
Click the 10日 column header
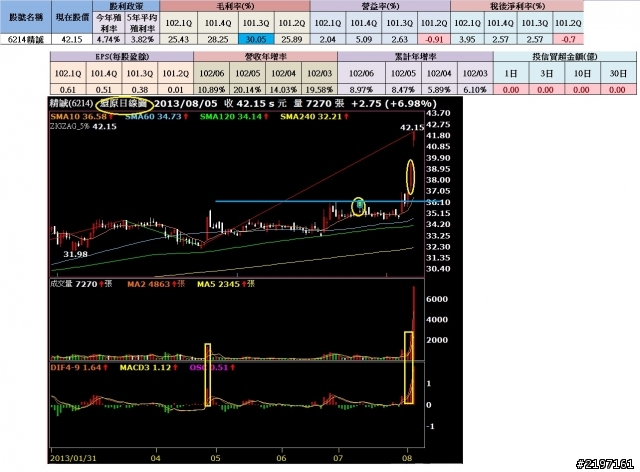[x=582, y=73]
